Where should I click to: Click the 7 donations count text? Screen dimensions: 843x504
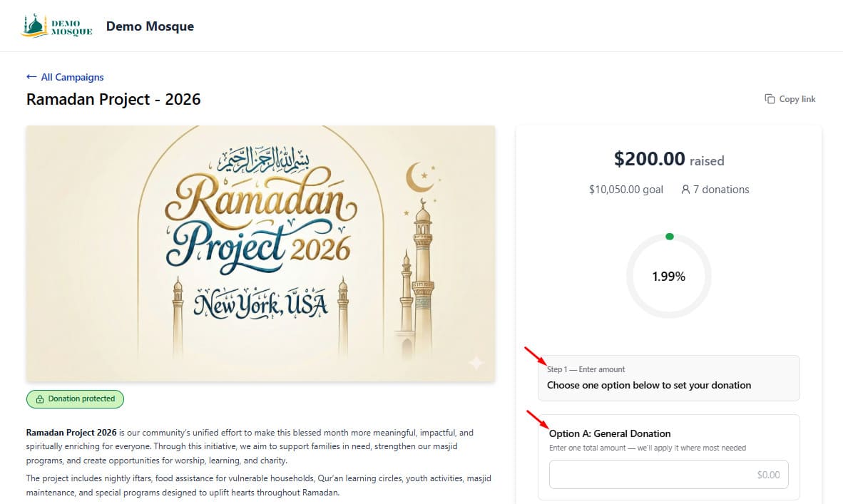tap(721, 190)
